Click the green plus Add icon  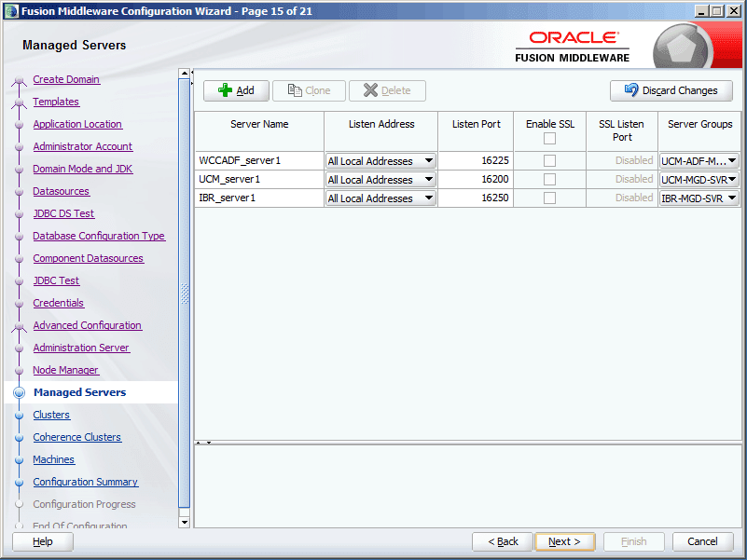[225, 90]
